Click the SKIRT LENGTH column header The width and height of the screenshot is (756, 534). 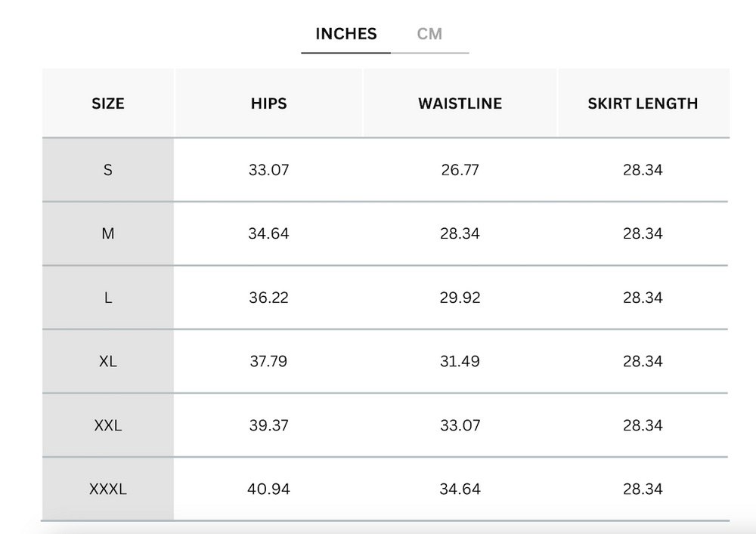click(643, 103)
